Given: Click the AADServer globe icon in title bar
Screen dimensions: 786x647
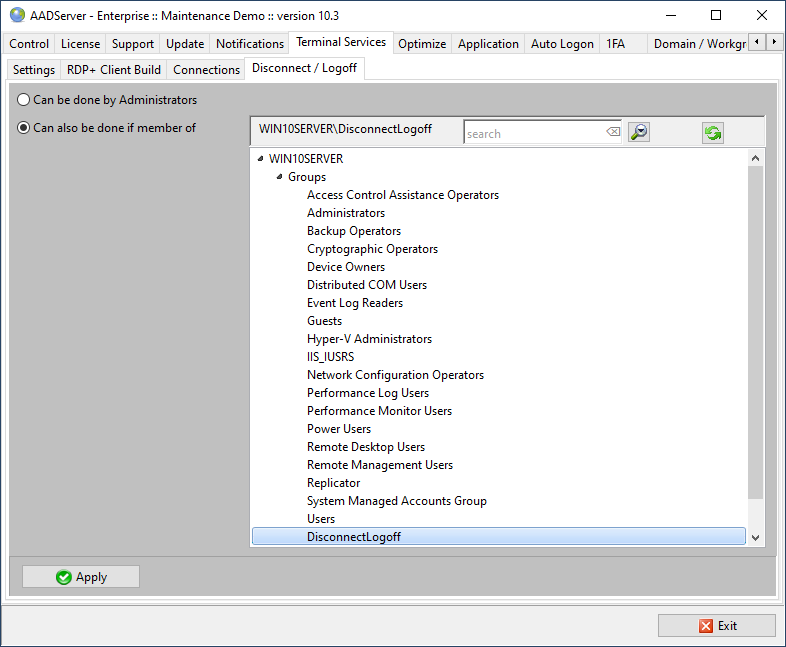Looking at the screenshot, I should pyautogui.click(x=17, y=15).
